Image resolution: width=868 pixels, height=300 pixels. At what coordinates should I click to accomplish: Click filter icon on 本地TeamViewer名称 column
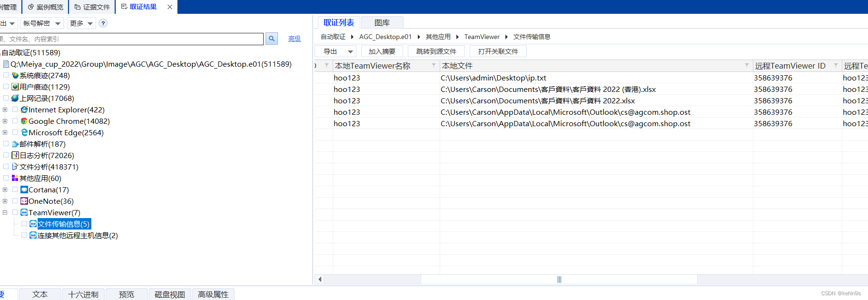click(434, 65)
